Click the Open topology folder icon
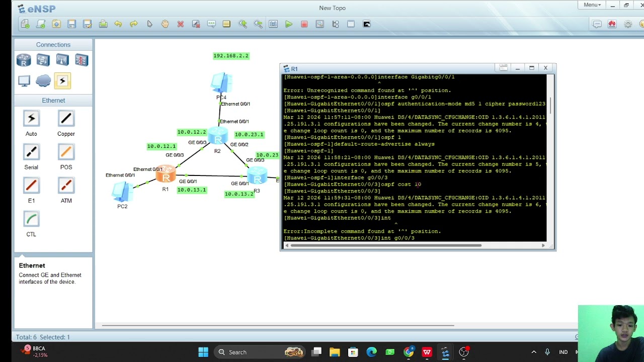The height and width of the screenshot is (362, 644). point(56,24)
